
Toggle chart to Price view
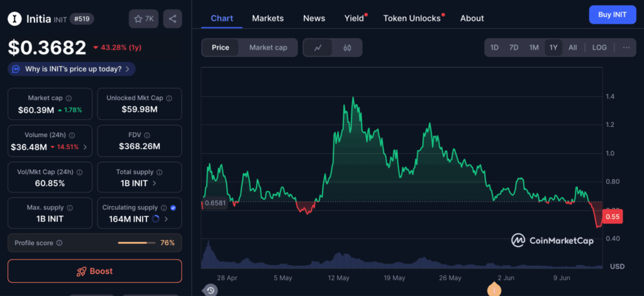pos(220,48)
